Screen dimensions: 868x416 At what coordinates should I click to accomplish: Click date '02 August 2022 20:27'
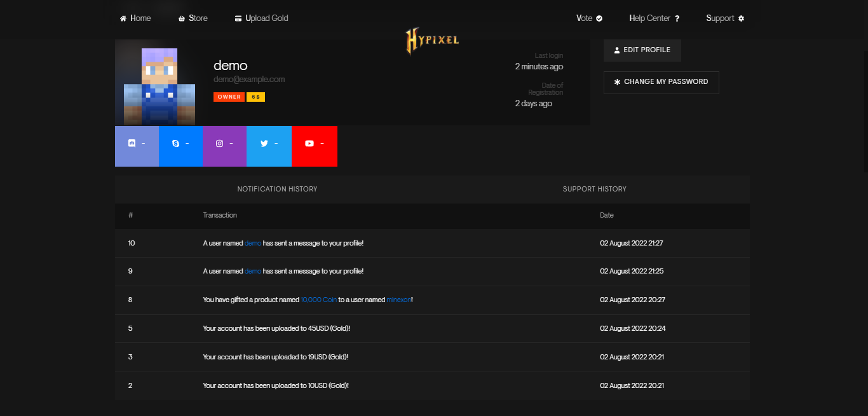point(632,300)
